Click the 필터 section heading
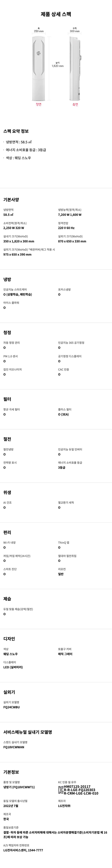 coord(7,399)
